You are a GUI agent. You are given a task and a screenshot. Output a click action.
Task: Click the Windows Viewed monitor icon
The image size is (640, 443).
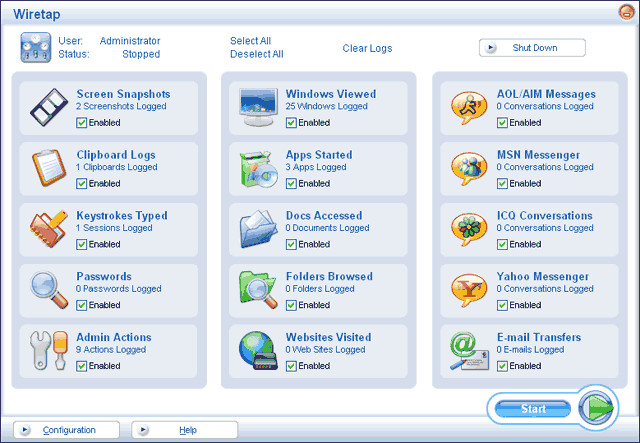[258, 107]
